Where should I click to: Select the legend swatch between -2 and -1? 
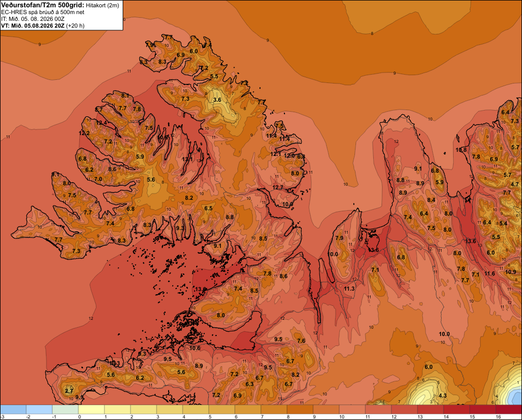click(39, 410)
